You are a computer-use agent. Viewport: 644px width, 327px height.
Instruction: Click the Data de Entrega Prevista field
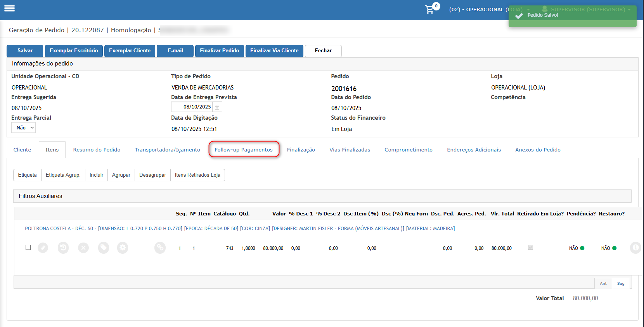193,107
